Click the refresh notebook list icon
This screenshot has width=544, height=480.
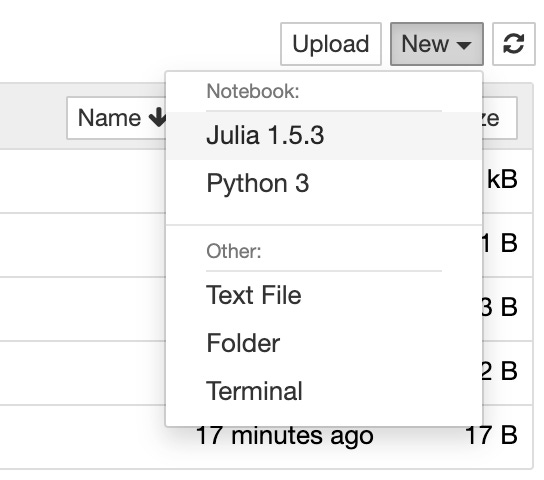click(513, 44)
